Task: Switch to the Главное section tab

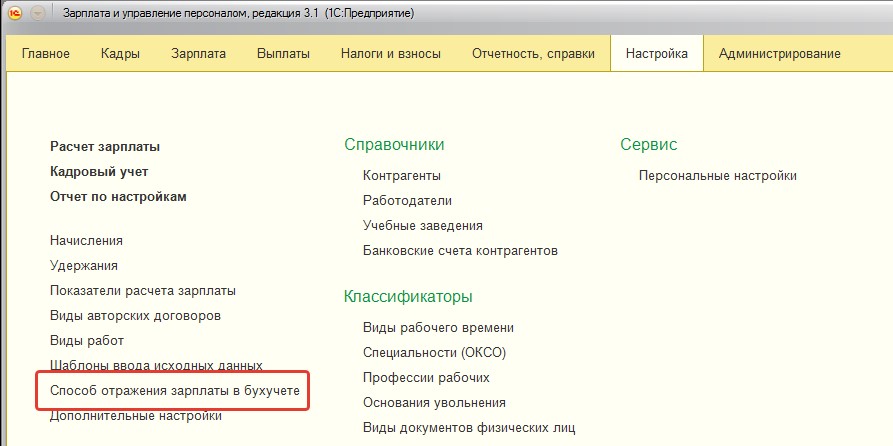Action: (x=46, y=54)
